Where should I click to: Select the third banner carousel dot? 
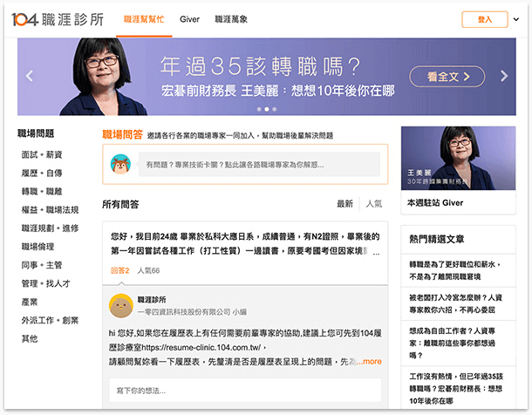point(275,109)
